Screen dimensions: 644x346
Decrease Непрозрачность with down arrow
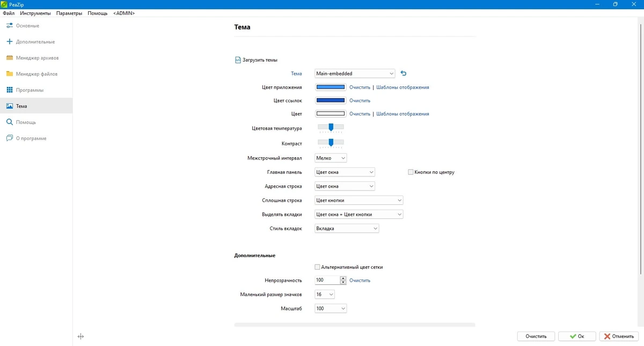pos(343,283)
